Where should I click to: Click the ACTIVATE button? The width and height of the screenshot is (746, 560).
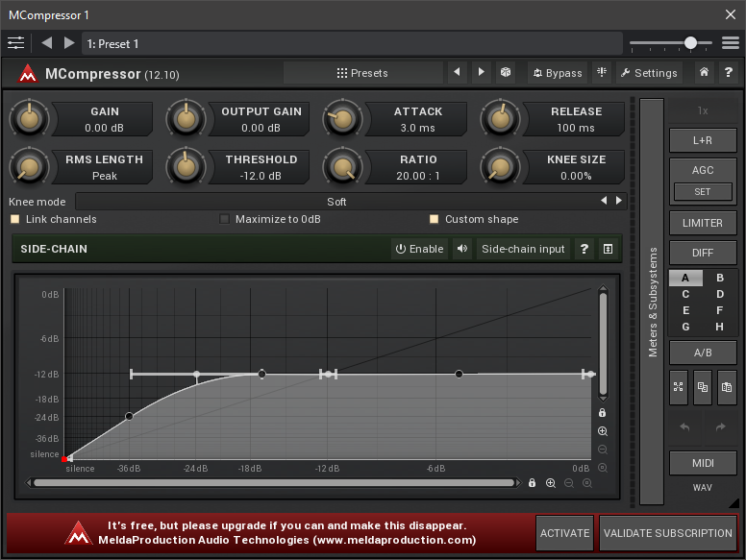coord(564,533)
